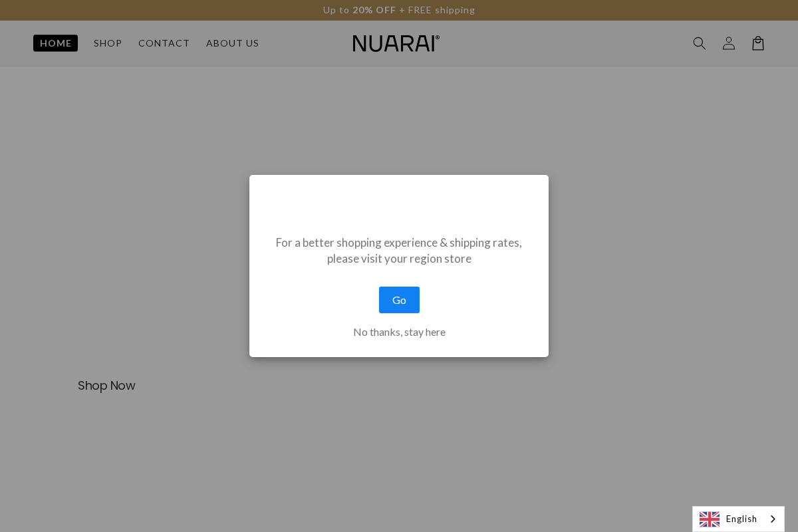Click the Shop Now link
The image size is (798, 532).
click(106, 386)
